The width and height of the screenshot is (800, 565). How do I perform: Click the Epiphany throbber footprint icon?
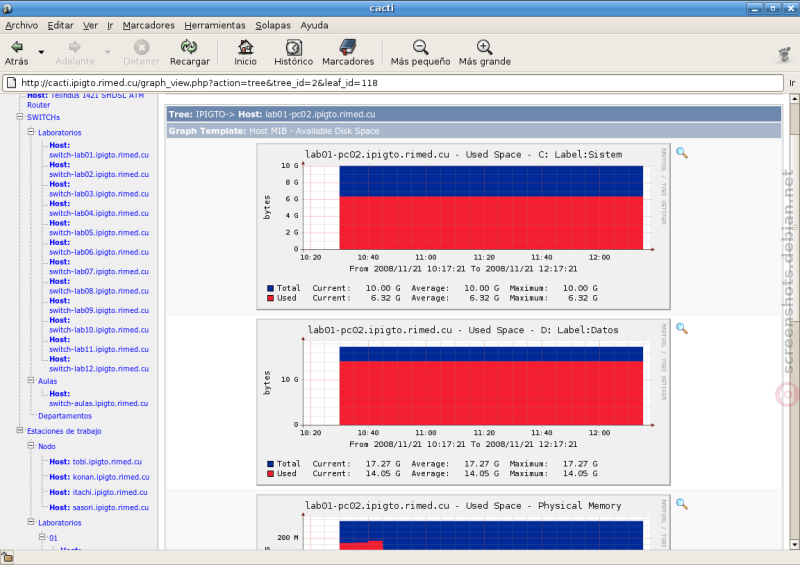tap(785, 54)
